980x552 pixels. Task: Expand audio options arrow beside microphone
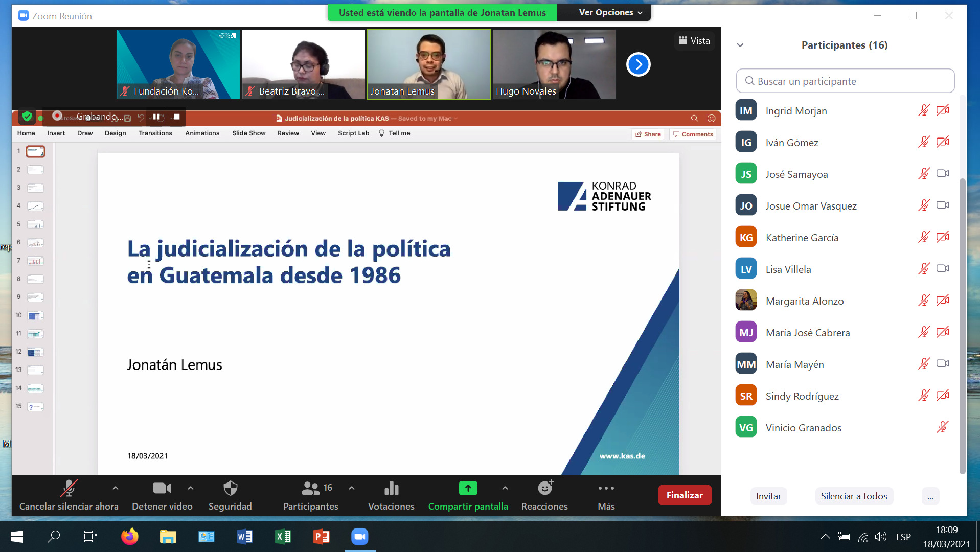[x=116, y=488]
